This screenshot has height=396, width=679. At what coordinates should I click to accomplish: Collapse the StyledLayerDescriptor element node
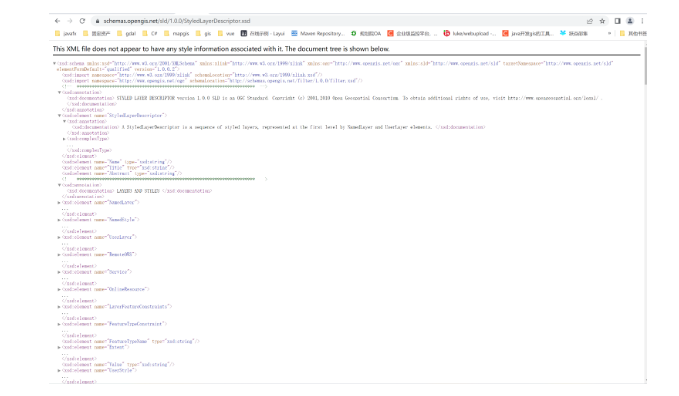(59, 116)
